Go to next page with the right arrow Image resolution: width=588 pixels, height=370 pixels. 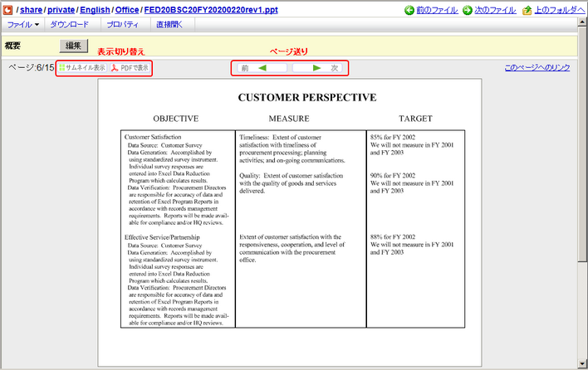[x=317, y=68]
